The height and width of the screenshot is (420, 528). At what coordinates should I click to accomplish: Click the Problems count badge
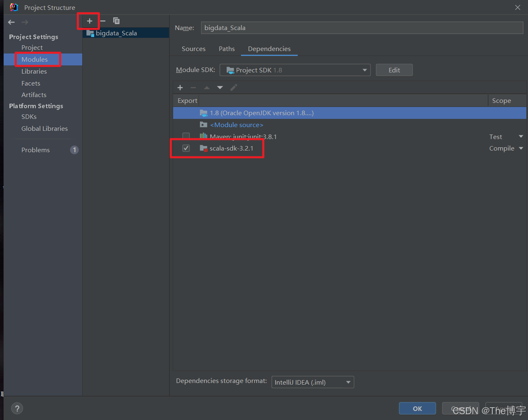pyautogui.click(x=74, y=150)
